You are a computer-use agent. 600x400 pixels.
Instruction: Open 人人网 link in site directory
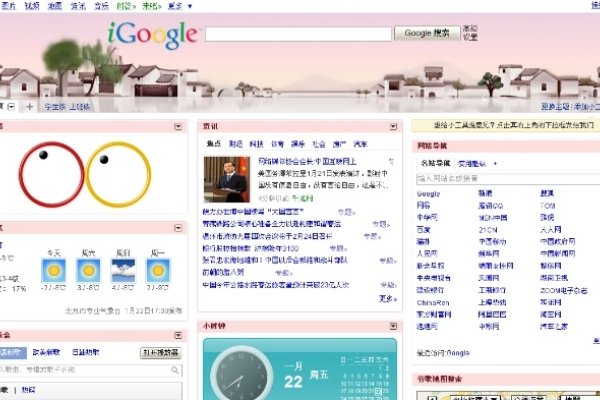click(x=551, y=230)
